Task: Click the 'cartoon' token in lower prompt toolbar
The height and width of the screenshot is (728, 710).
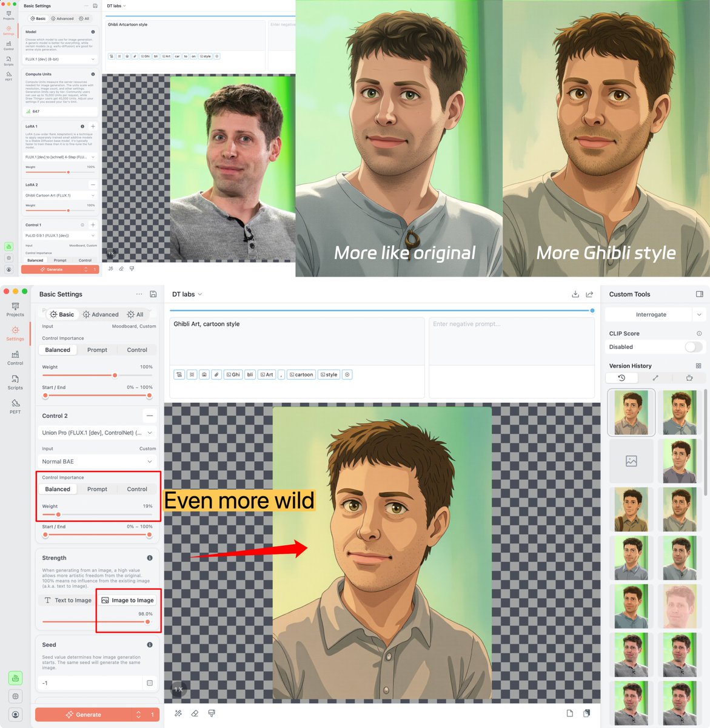Action: [x=301, y=374]
